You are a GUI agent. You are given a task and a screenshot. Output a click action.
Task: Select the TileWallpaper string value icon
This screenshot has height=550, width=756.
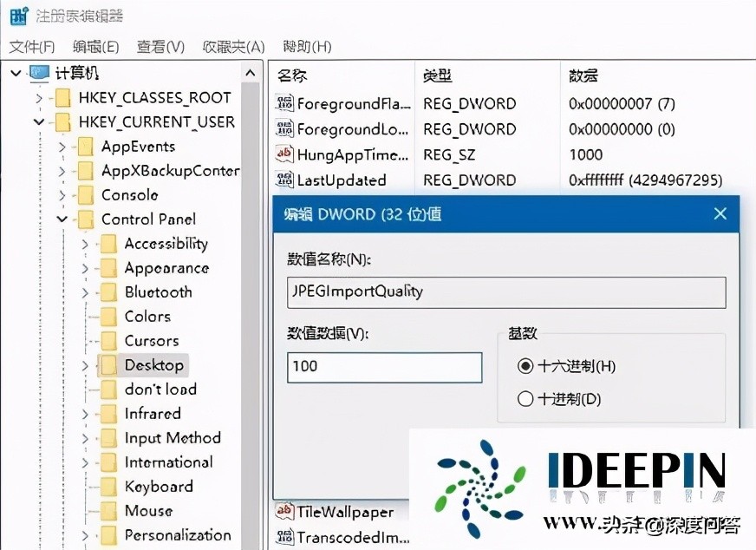click(x=283, y=512)
